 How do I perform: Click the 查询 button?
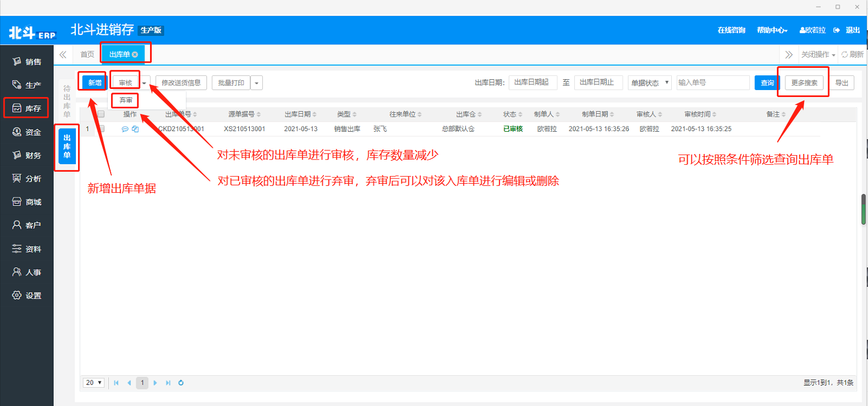tap(767, 83)
